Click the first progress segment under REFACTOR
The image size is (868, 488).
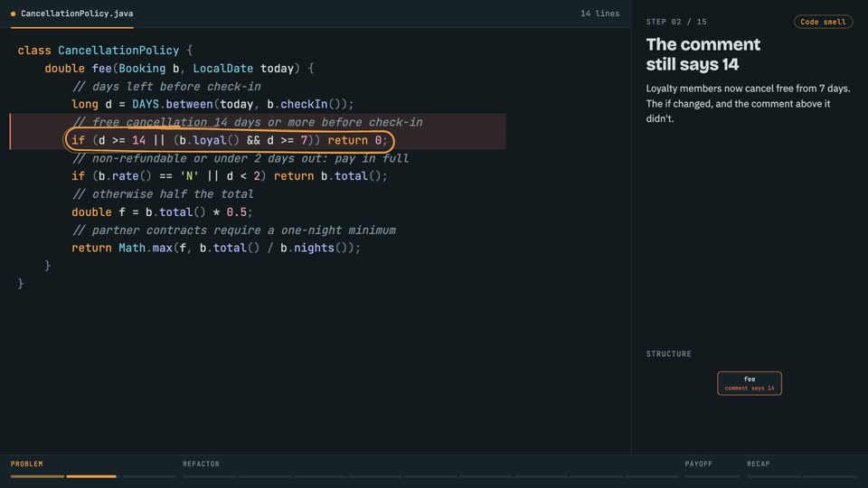(x=209, y=476)
